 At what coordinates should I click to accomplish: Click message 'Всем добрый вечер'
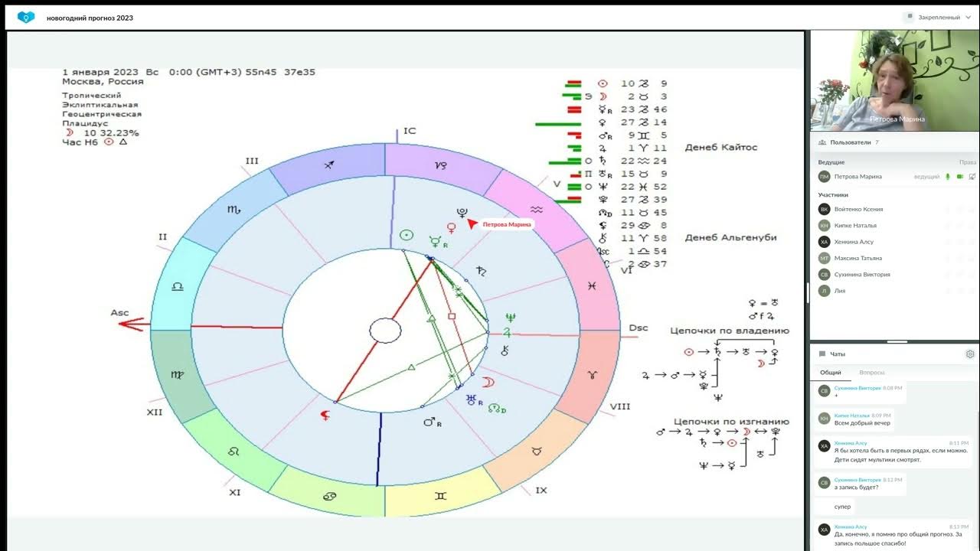click(x=862, y=423)
